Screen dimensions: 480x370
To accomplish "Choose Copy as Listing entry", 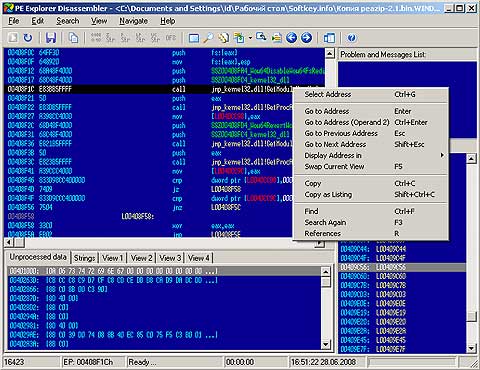I will 370,194.
